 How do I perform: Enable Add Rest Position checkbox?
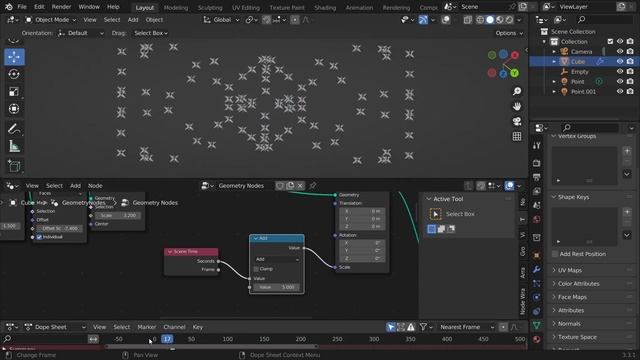[x=555, y=254]
